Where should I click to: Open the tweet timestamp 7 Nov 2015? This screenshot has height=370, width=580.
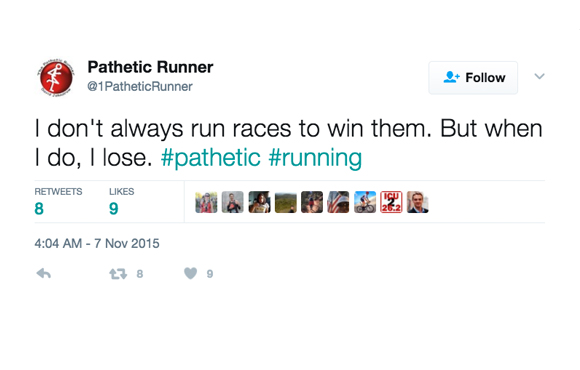[97, 243]
